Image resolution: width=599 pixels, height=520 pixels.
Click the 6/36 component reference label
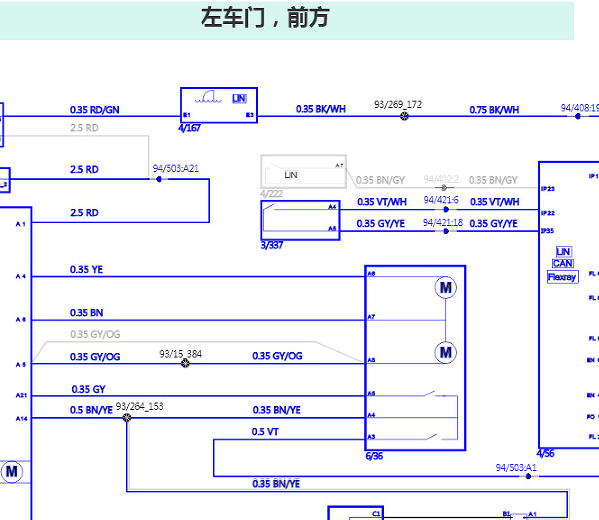click(374, 456)
